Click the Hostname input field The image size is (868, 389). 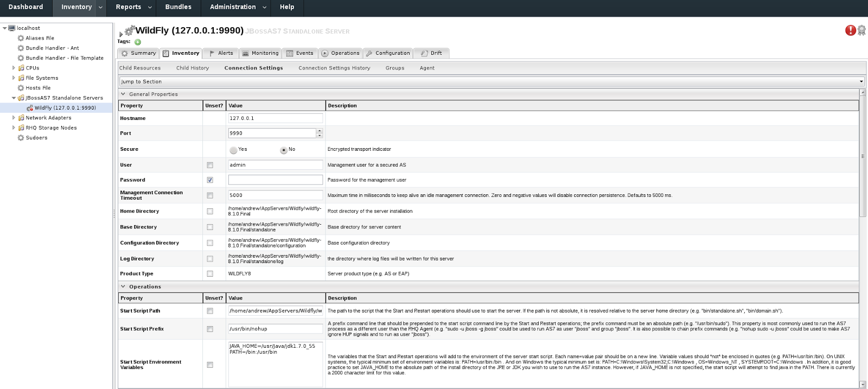pyautogui.click(x=276, y=118)
